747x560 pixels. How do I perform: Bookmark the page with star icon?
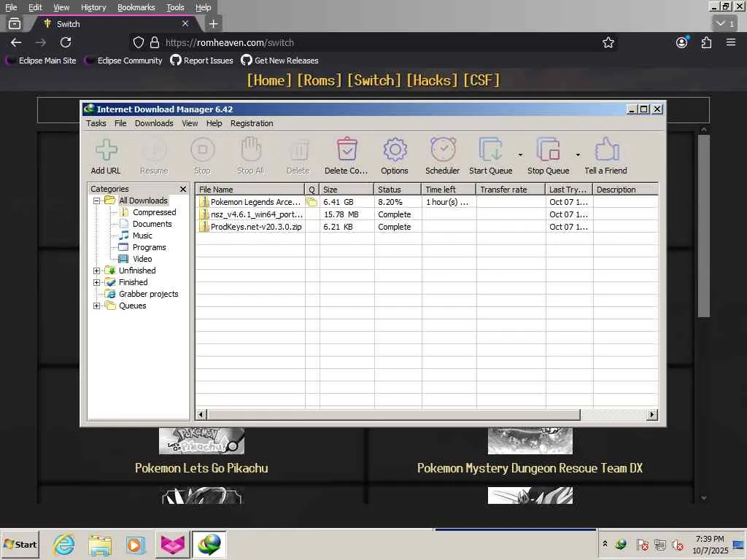pos(608,42)
